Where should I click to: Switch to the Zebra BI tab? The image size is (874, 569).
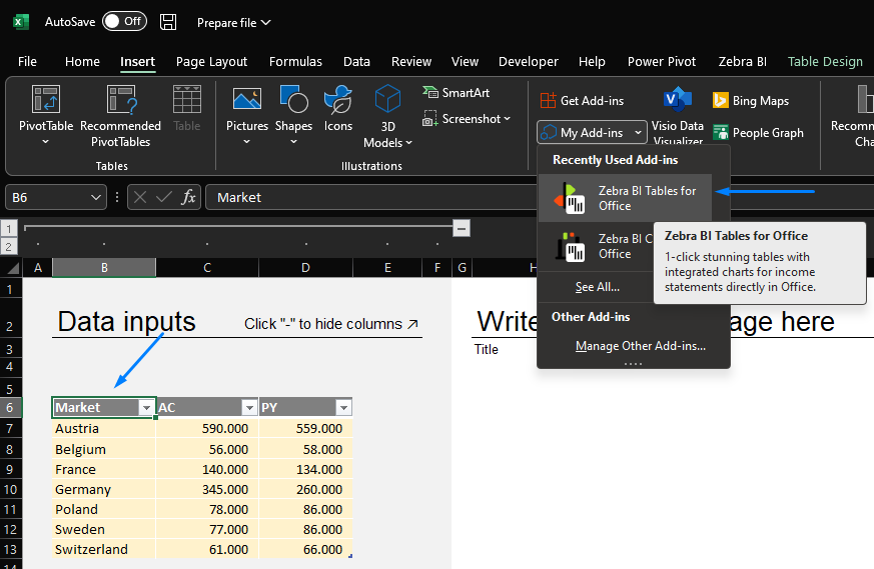(x=742, y=61)
